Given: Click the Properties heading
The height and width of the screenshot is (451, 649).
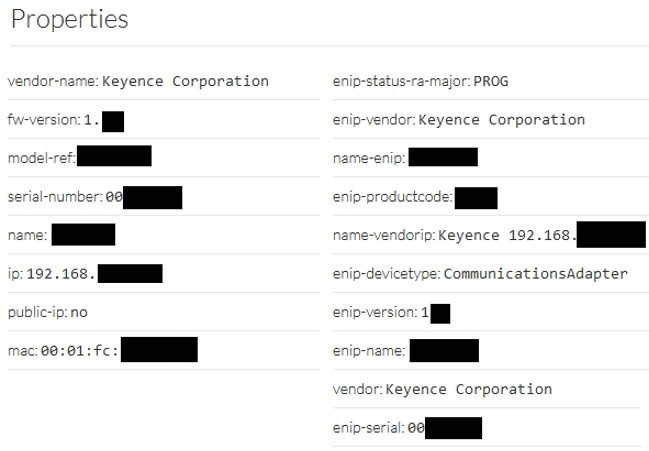Looking at the screenshot, I should 69,20.
